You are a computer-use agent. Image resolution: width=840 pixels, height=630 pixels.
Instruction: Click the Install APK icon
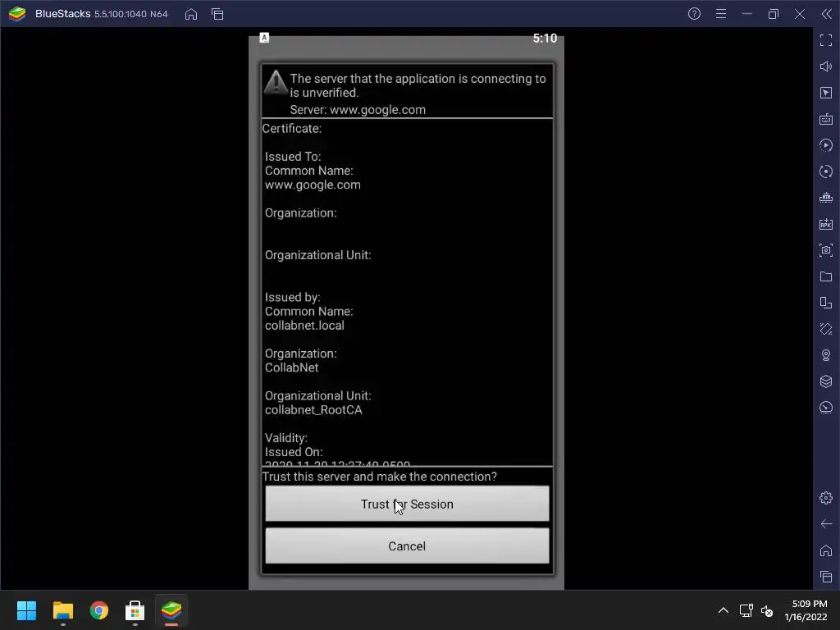pos(826,224)
